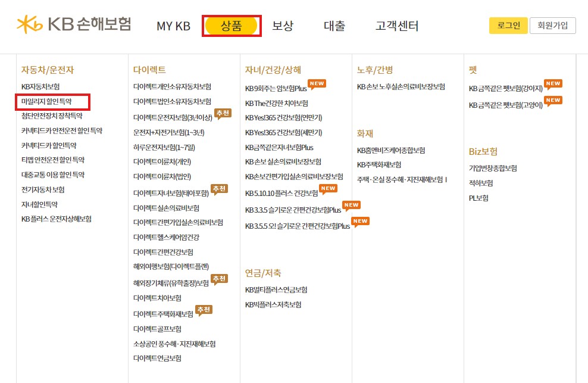Click the NEW badge on KB9회주는 암보험Plus
This screenshot has width=588, height=383.
coord(317,83)
